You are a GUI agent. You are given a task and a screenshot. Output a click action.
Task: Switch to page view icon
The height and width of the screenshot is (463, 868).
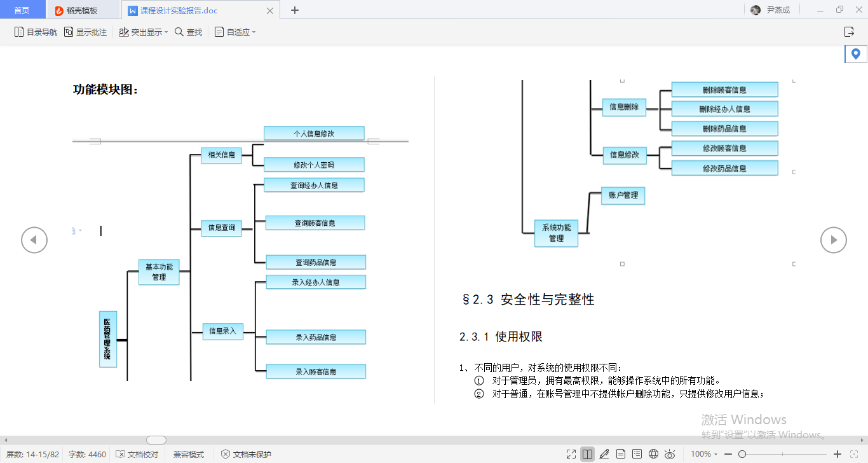click(621, 454)
